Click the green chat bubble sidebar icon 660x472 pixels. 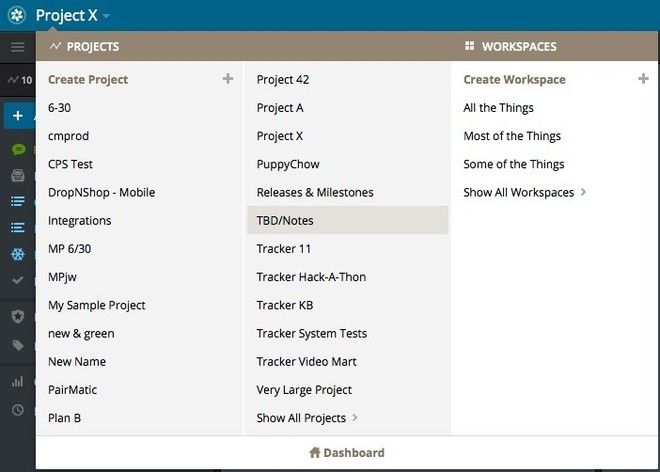point(18,149)
